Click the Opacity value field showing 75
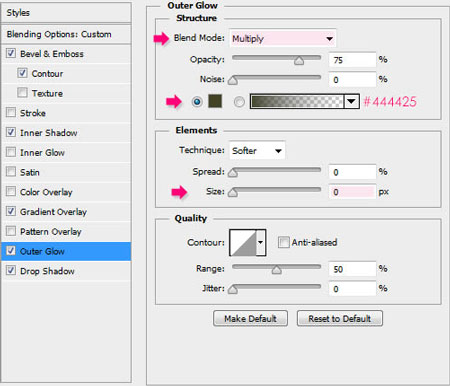 tap(352, 60)
